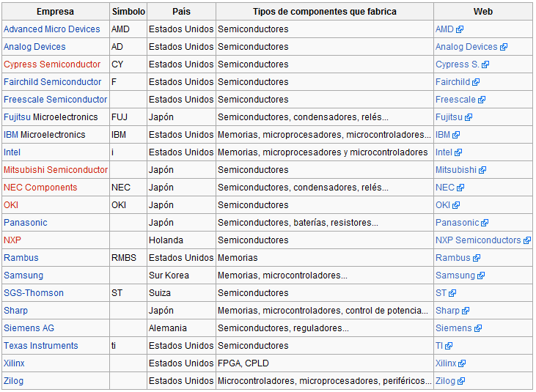Open the Intel company article link
536x392 pixels.
(x=12, y=152)
